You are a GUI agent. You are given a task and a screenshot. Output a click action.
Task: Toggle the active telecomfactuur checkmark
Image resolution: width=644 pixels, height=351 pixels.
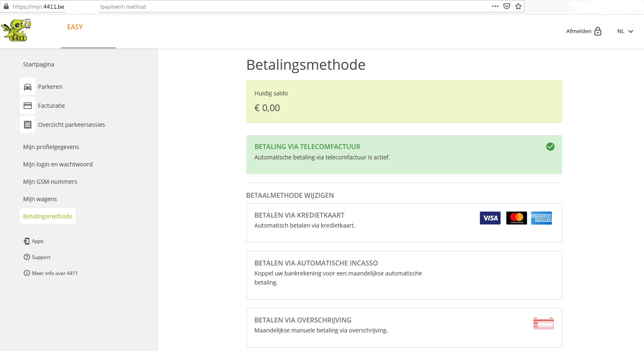[x=550, y=147]
